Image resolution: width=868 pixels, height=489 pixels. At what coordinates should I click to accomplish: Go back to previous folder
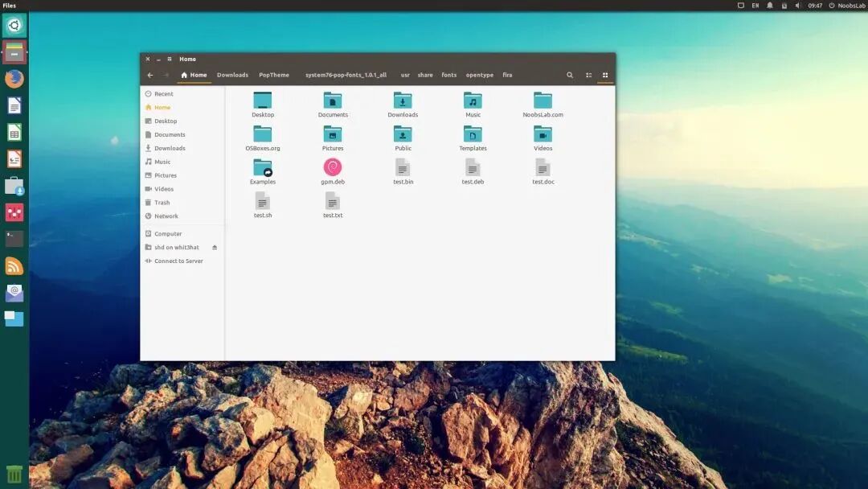click(x=150, y=75)
